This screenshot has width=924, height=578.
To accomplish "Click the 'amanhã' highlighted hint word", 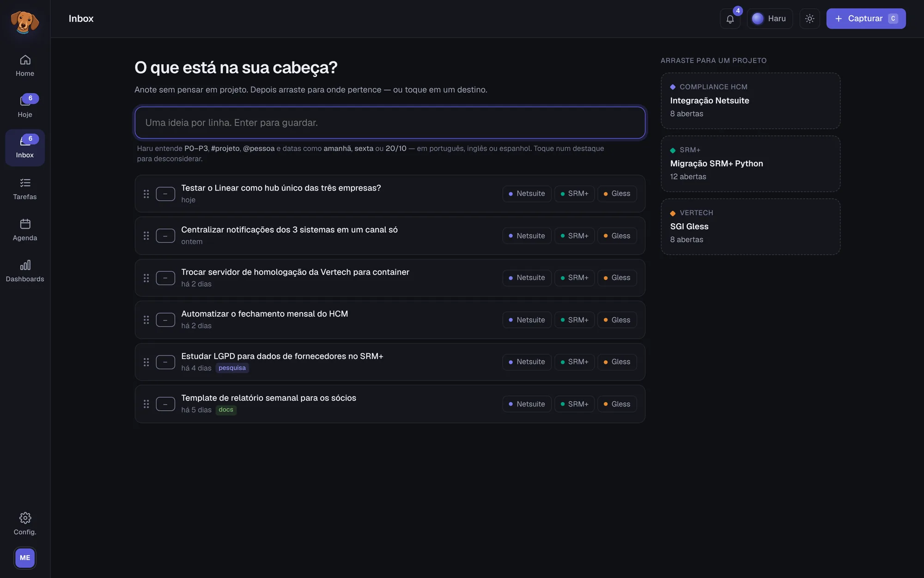I will pos(337,148).
